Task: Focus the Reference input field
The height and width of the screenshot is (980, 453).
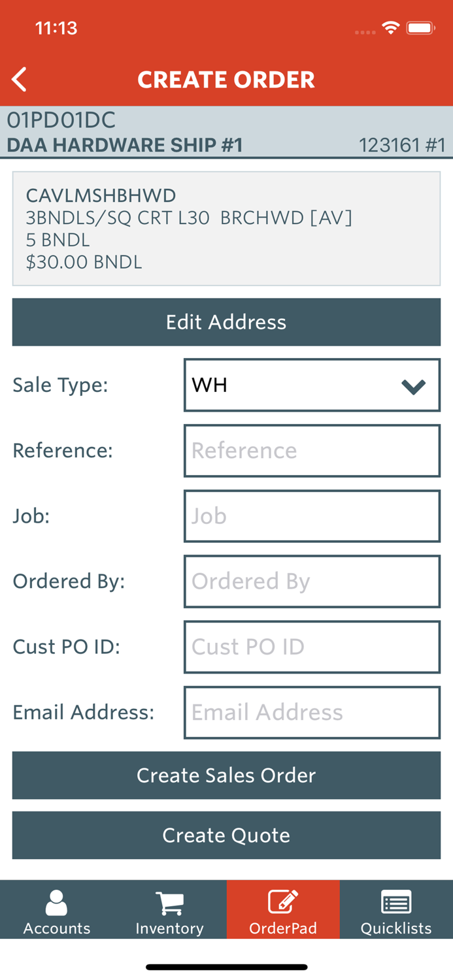Action: 312,451
